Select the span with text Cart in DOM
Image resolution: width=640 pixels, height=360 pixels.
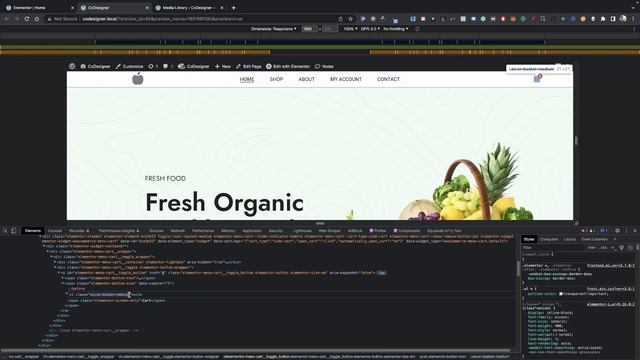[117, 300]
